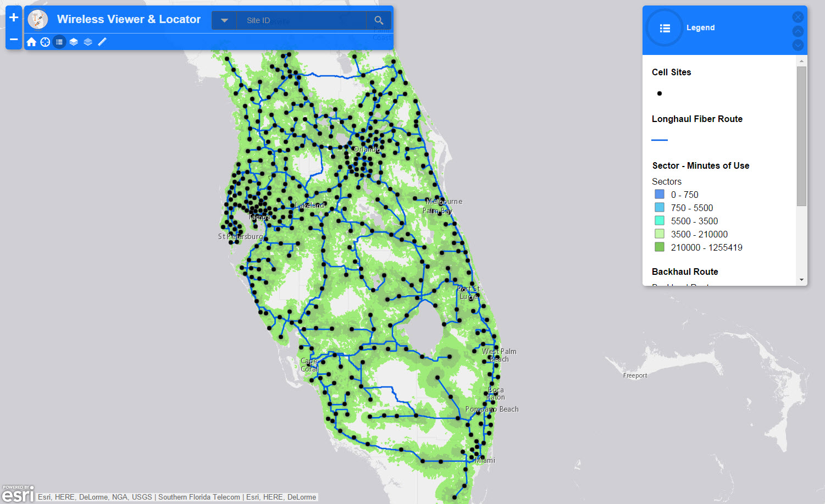Click the Legend scrollbar down arrow
This screenshot has height=504, width=825.
click(x=801, y=280)
